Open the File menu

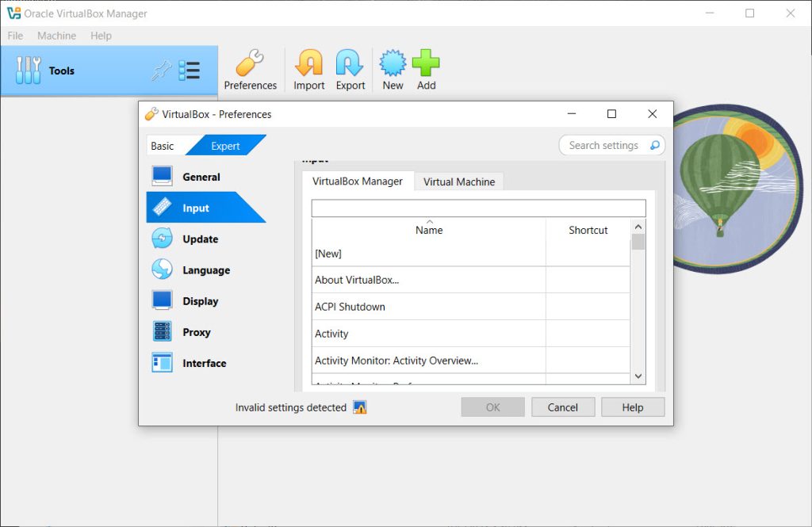click(15, 36)
